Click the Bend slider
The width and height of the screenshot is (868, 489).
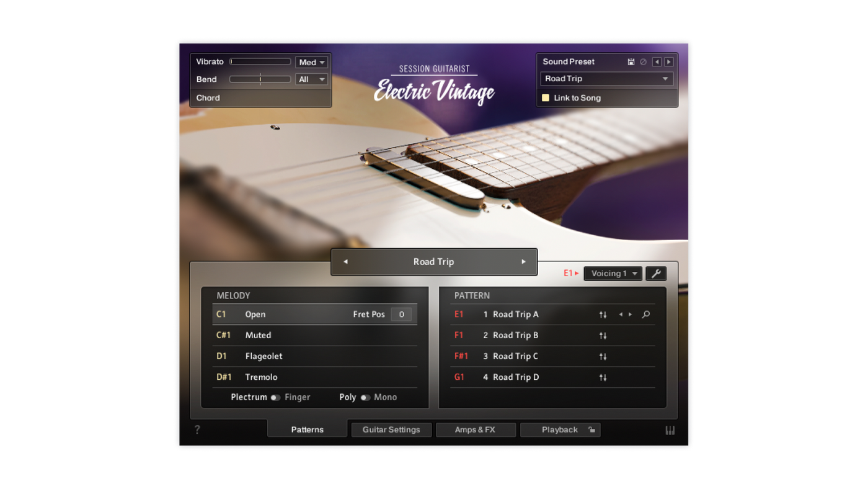point(260,79)
